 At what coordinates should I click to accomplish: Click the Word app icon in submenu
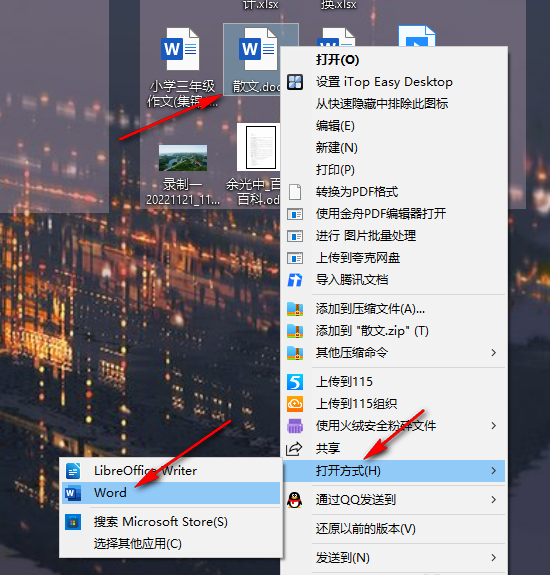point(73,493)
